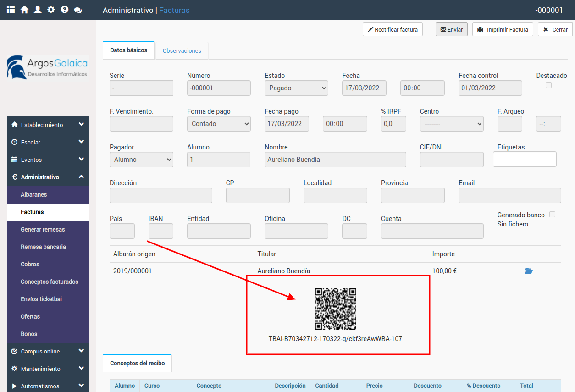Toggle the Generado banco checkbox
Screen dimensions: 575x392
click(x=552, y=215)
